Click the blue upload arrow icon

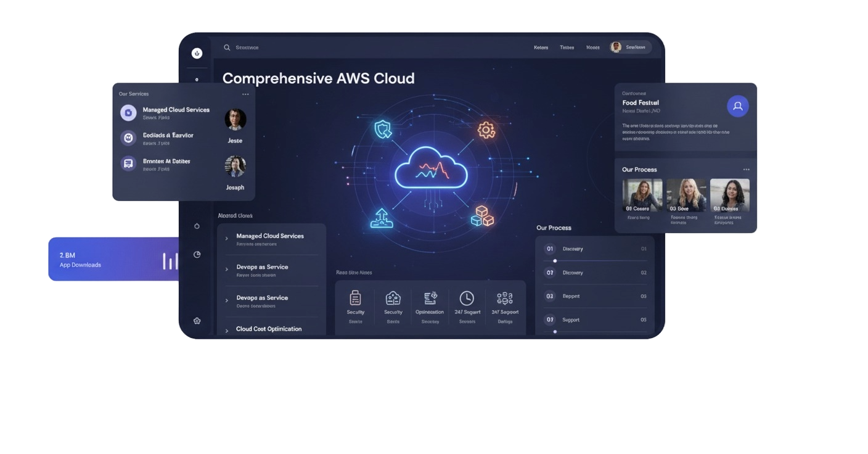(x=381, y=218)
